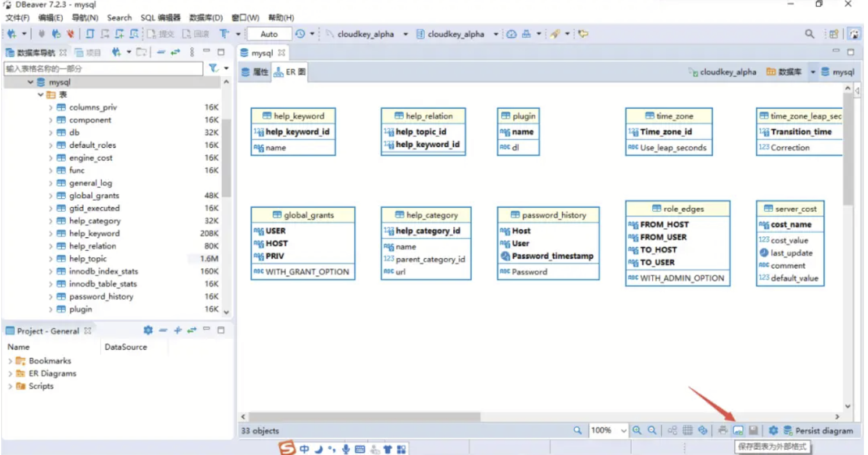Screen dimensions: 868x455
Task: Click Persist diagram button
Action: pyautogui.click(x=818, y=431)
